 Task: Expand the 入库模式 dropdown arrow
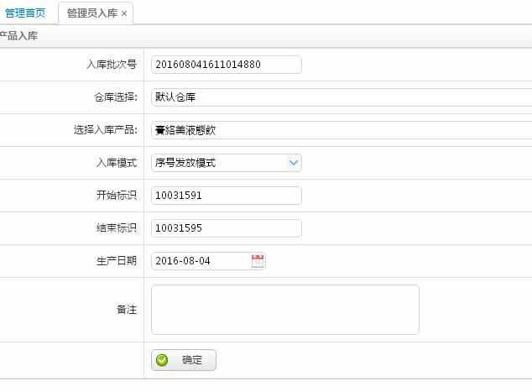pos(293,163)
